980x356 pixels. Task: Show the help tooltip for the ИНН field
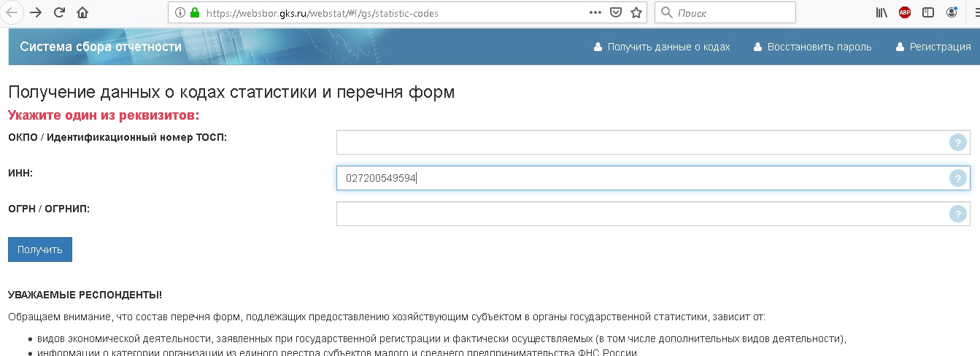(957, 178)
